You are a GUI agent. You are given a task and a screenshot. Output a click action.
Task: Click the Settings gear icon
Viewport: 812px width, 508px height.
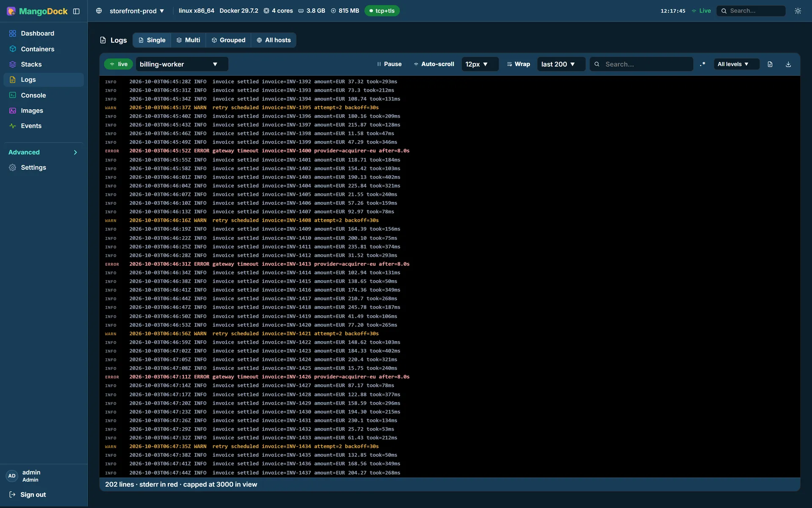pos(13,168)
